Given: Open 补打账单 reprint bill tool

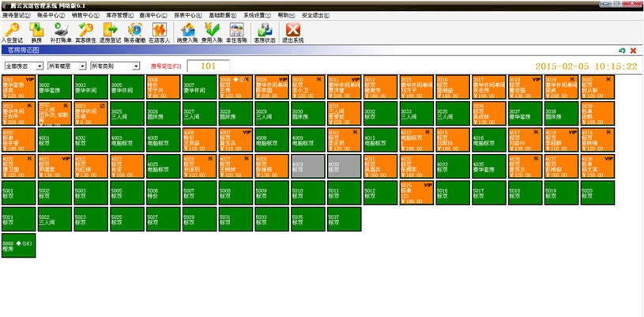Looking at the screenshot, I should (x=61, y=32).
